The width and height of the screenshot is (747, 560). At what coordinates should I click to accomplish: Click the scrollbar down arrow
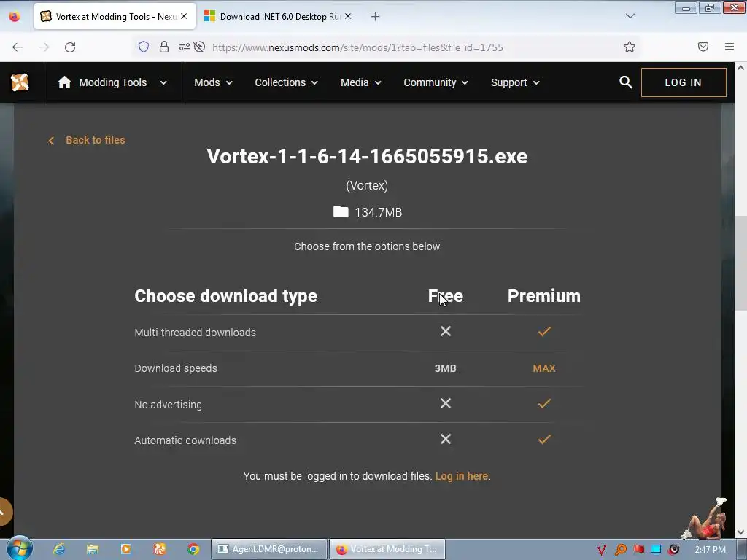[x=740, y=532]
